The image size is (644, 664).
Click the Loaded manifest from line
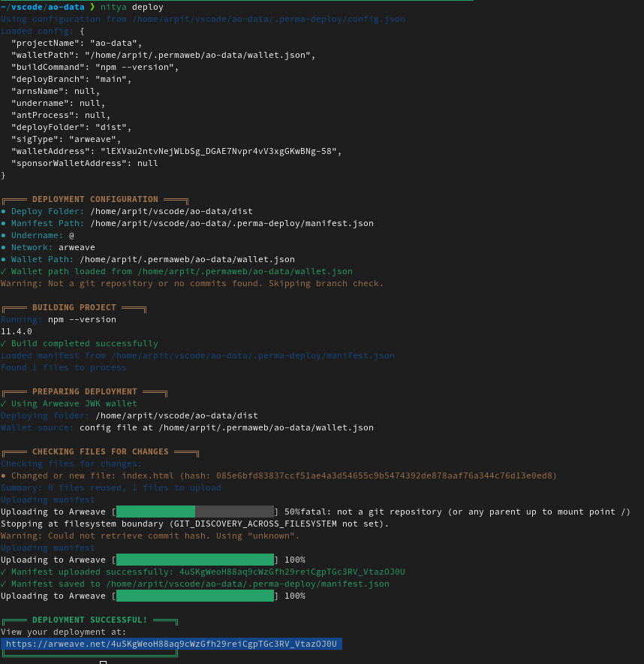point(197,355)
